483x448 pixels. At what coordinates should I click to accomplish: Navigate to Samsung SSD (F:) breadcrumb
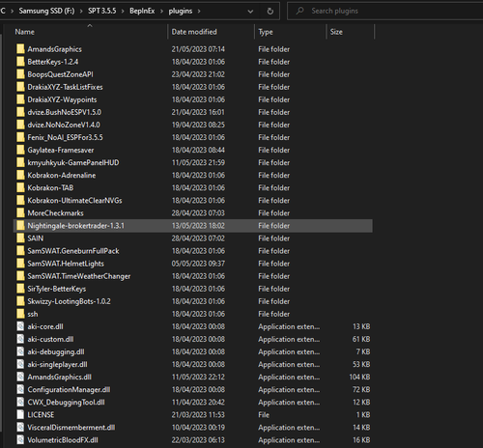[46, 11]
